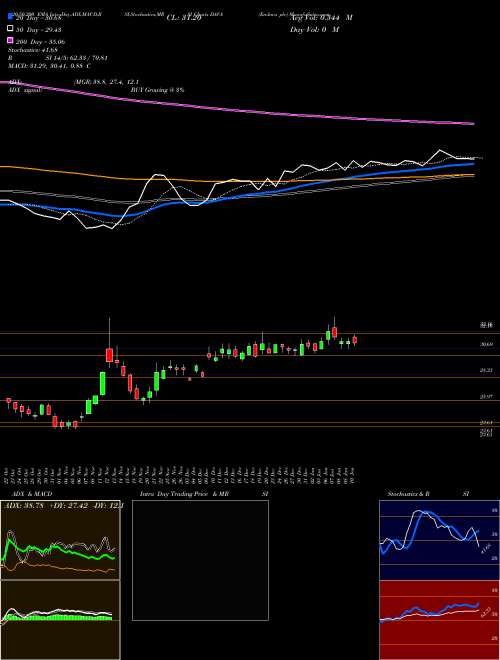This screenshot has width=500, height=660.
Task: Click the CL: 31.20 closing price label
Action: click(184, 18)
